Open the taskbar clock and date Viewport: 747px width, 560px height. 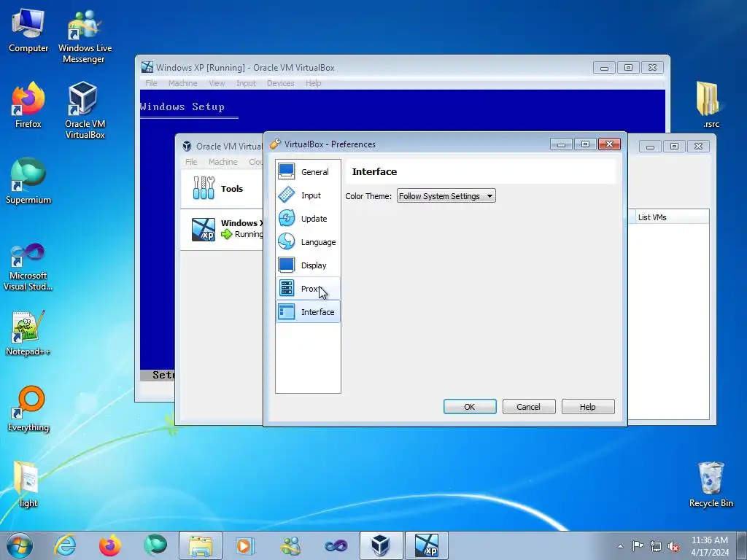click(x=710, y=546)
